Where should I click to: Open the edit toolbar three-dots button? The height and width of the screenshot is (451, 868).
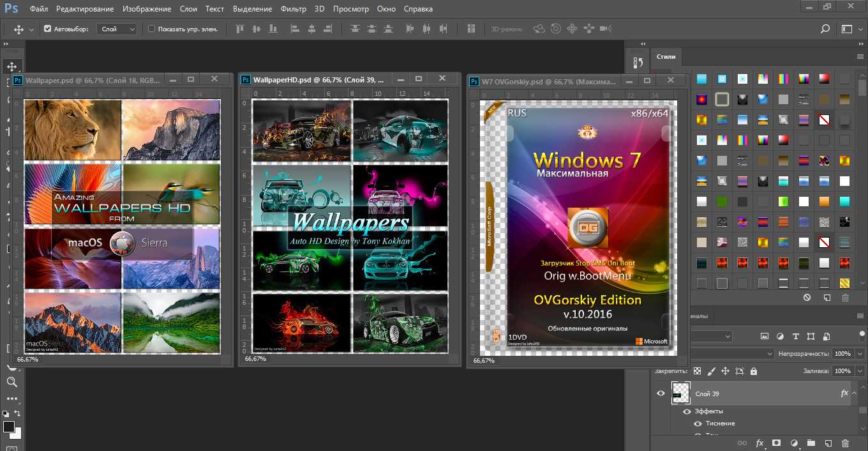[11, 397]
